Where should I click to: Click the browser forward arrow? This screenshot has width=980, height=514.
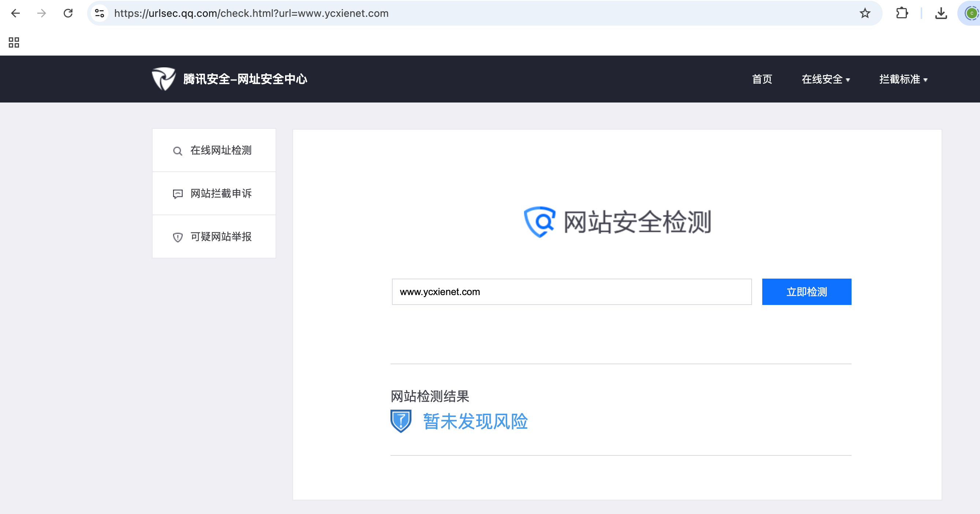click(41, 13)
